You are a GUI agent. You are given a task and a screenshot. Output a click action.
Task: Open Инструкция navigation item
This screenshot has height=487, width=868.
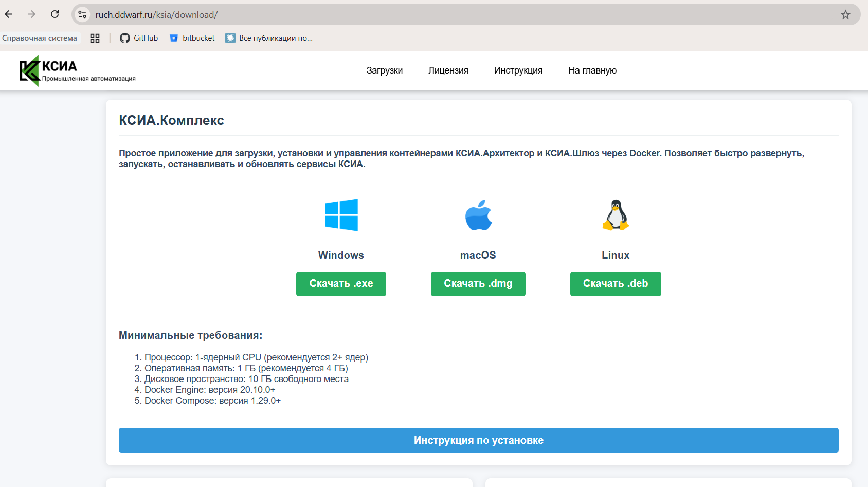518,70
